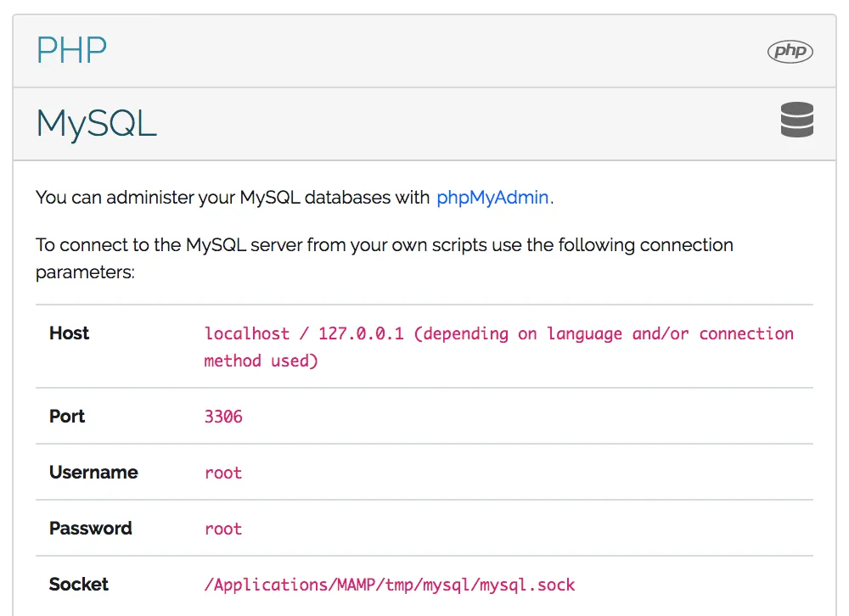Collapse the MySQL section header

coord(424,124)
